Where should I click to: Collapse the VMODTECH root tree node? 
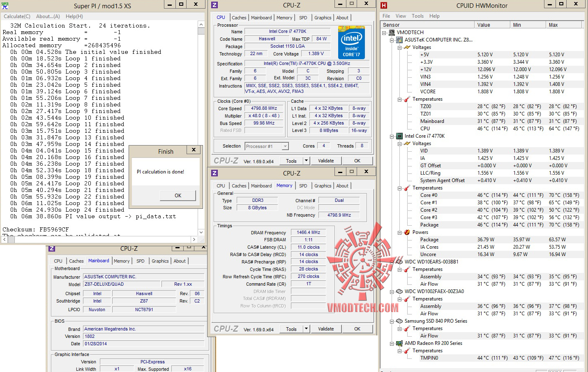[x=384, y=32]
